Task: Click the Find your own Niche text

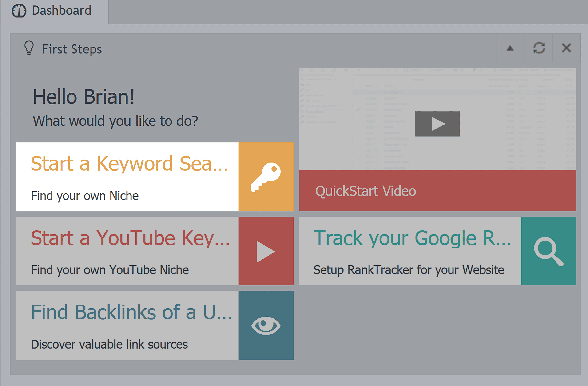Action: [84, 196]
